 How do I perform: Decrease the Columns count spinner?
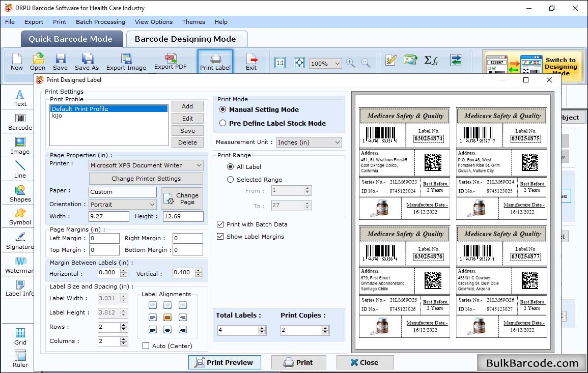coord(124,343)
